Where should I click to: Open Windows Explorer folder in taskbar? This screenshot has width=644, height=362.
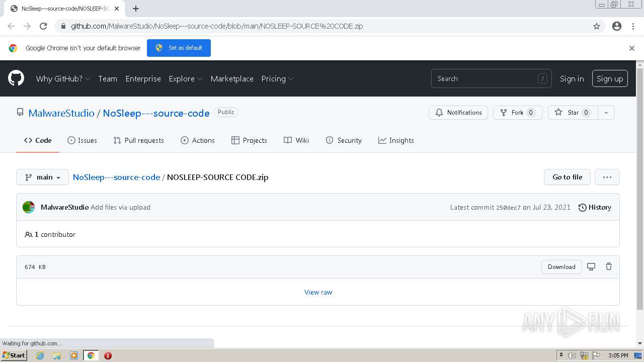click(57, 355)
